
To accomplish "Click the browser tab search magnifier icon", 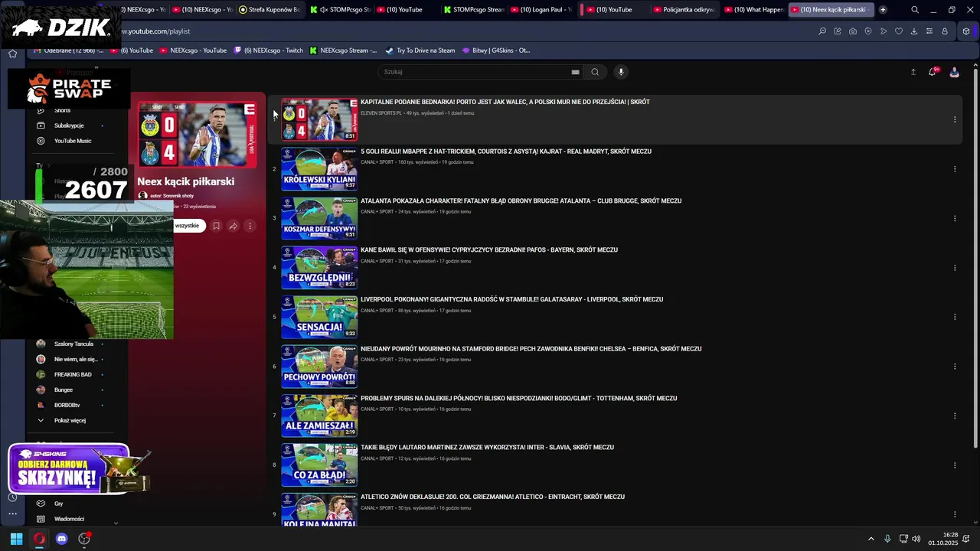I will 915,10.
